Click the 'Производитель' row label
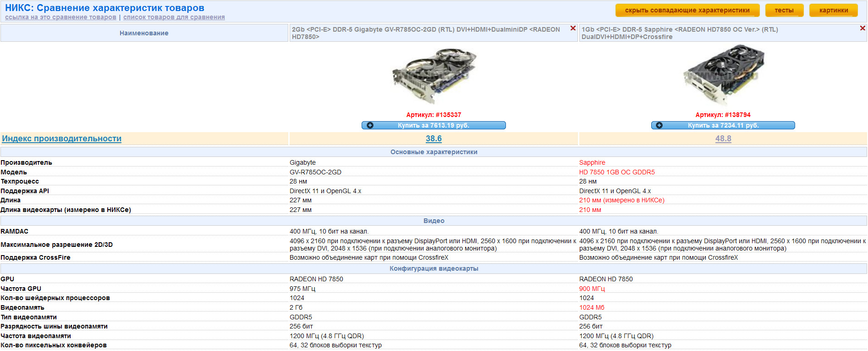Screen dimensions: 868x351 (x=26, y=162)
